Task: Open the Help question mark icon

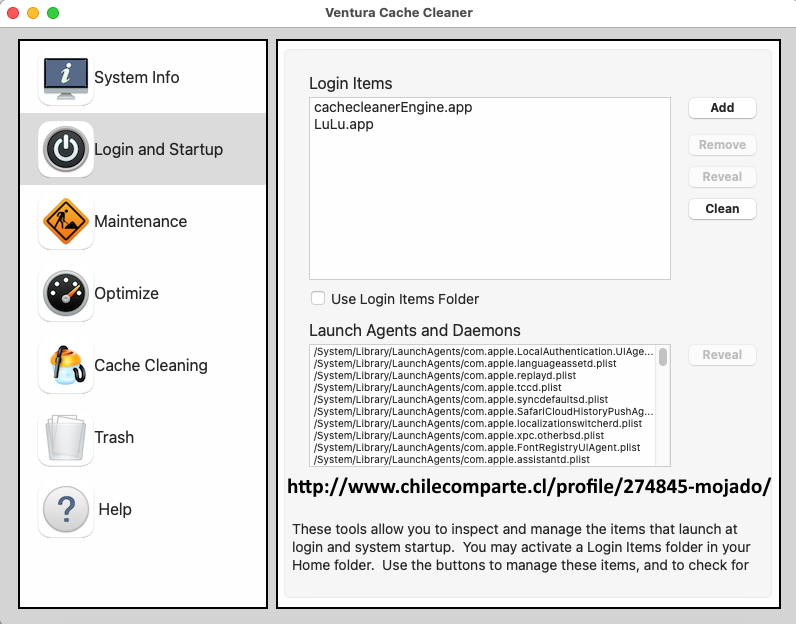Action: 66,509
